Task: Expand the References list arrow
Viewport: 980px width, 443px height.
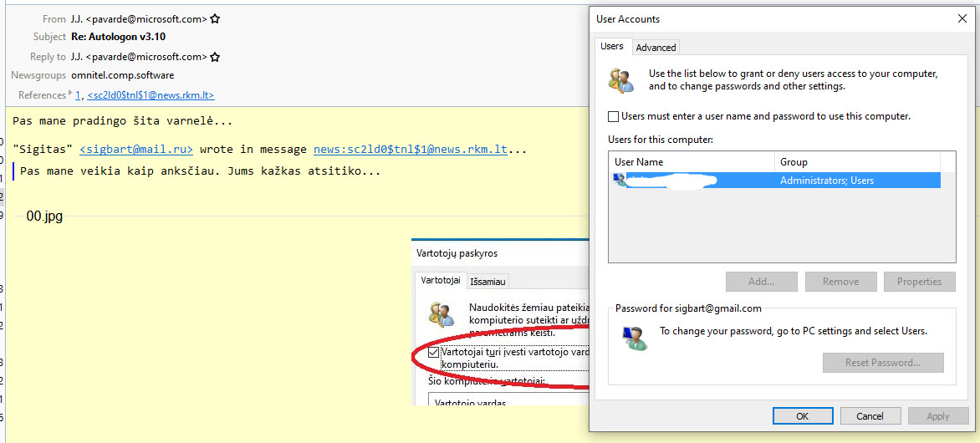Action: click(72, 94)
